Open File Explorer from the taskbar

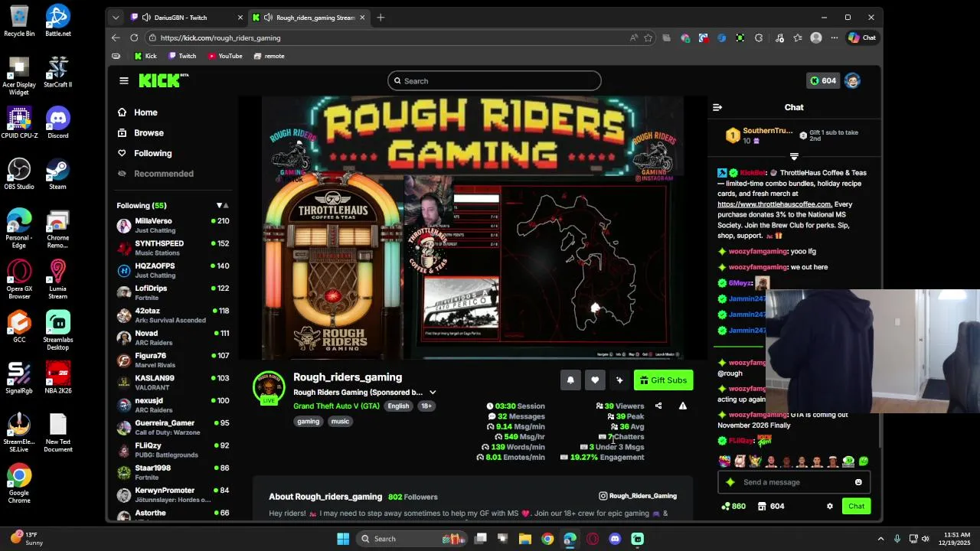pyautogui.click(x=525, y=539)
